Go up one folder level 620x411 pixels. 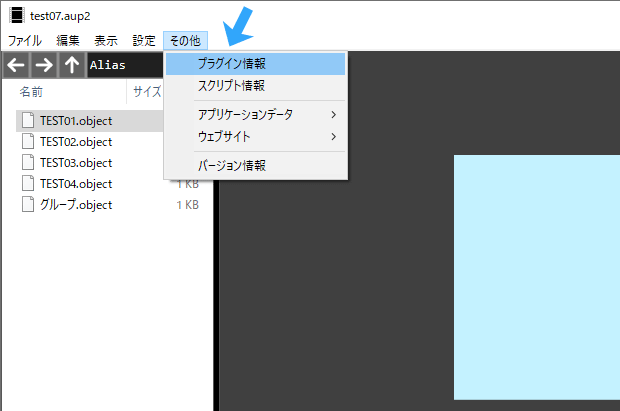72,66
